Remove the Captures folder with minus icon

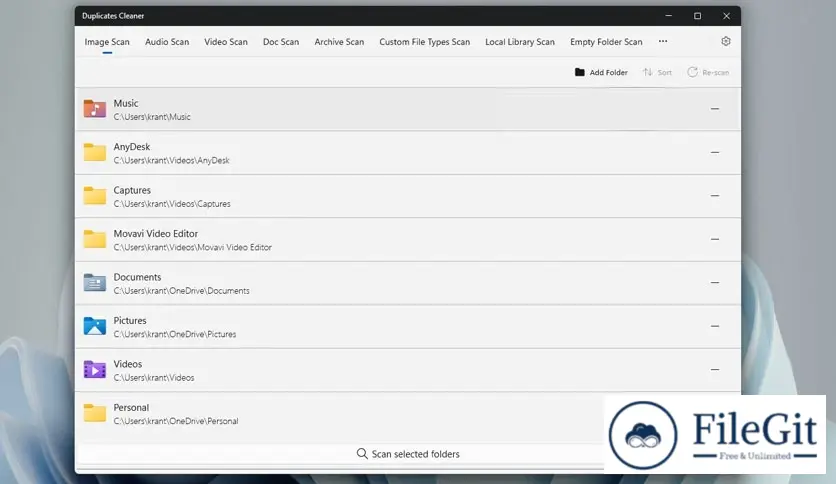coord(715,196)
